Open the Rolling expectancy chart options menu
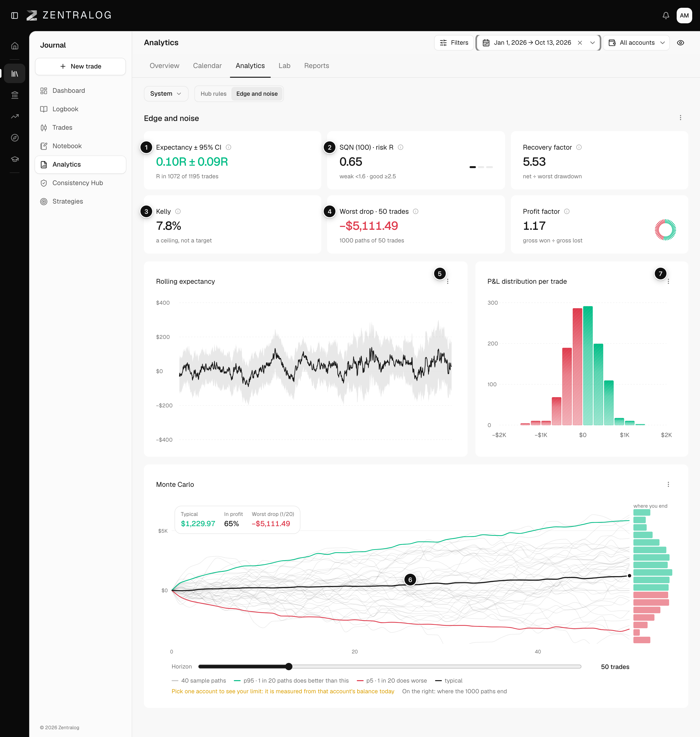The image size is (700, 737). 447,282
